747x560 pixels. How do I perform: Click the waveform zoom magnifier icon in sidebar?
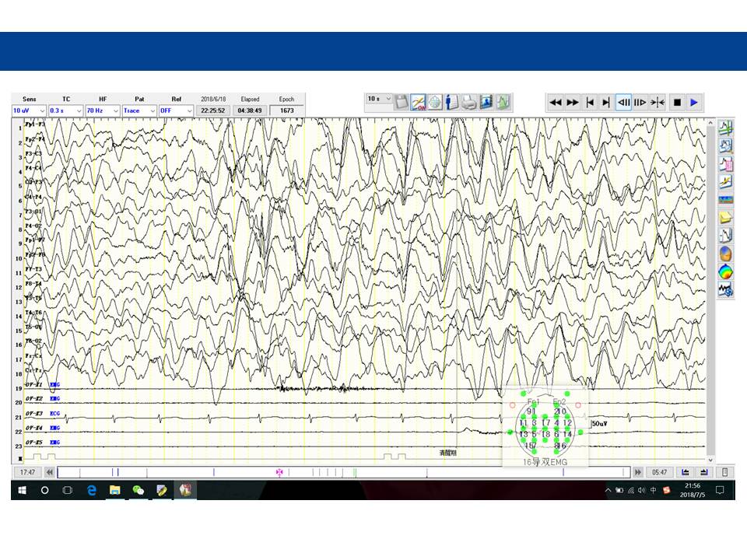[x=725, y=145]
